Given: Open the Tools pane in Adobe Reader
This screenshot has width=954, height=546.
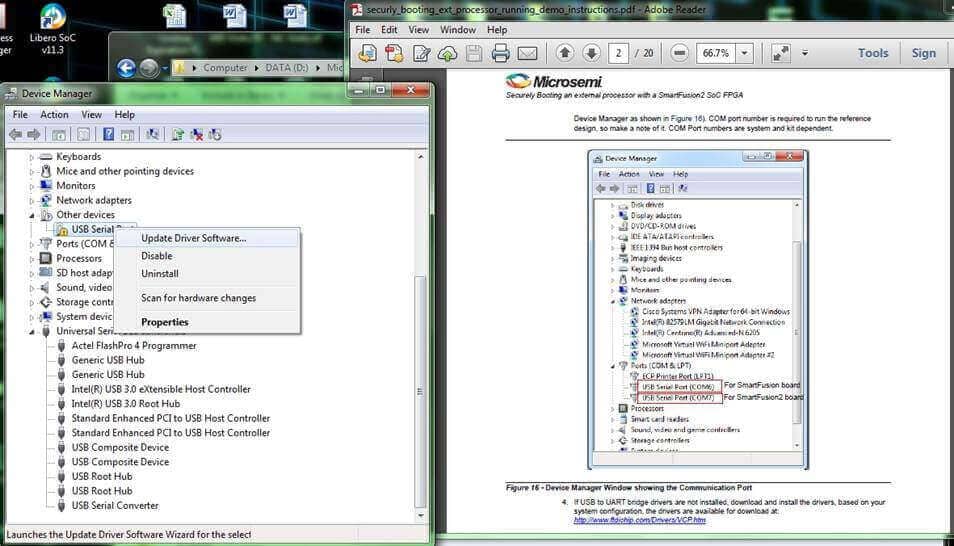Looking at the screenshot, I should [872, 53].
